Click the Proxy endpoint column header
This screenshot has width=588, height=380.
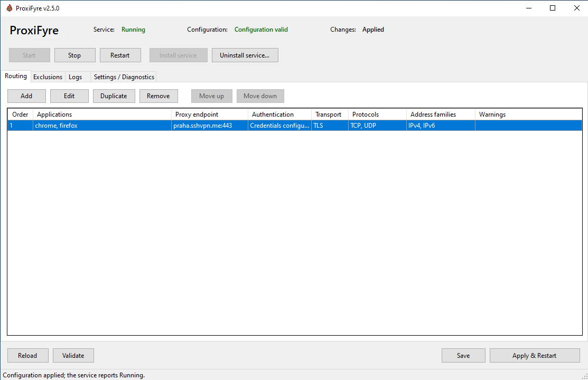[x=210, y=115]
